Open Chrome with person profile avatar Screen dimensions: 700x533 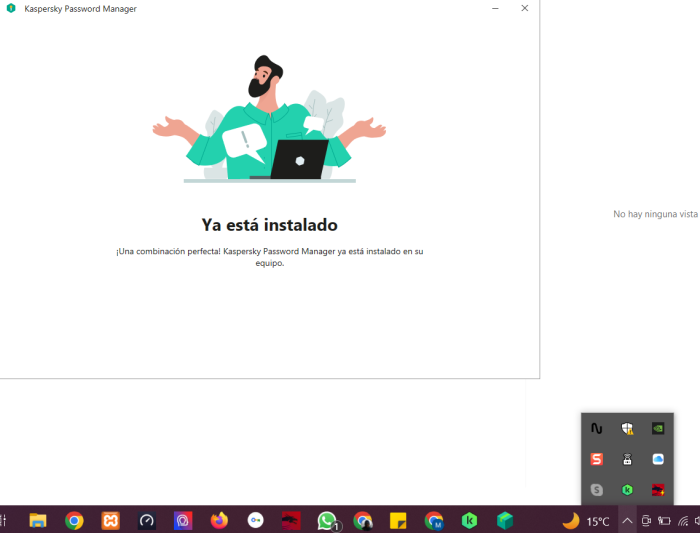(x=362, y=521)
